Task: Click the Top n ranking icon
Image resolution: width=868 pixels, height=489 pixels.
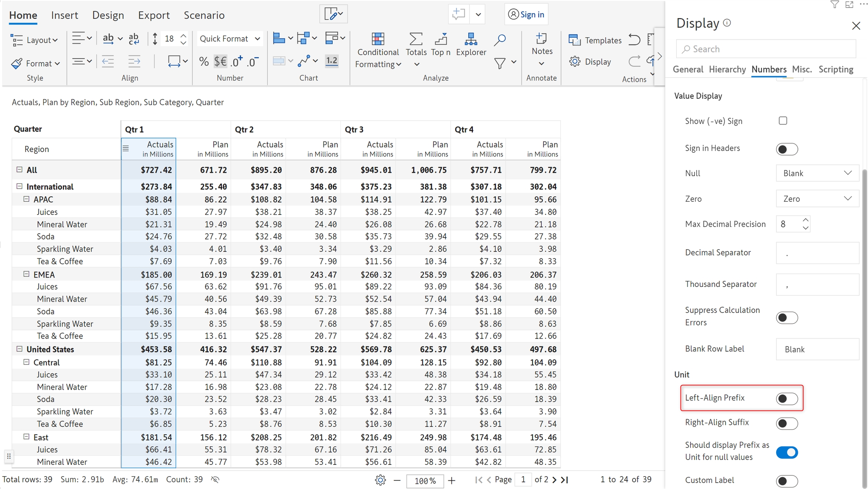Action: point(440,39)
